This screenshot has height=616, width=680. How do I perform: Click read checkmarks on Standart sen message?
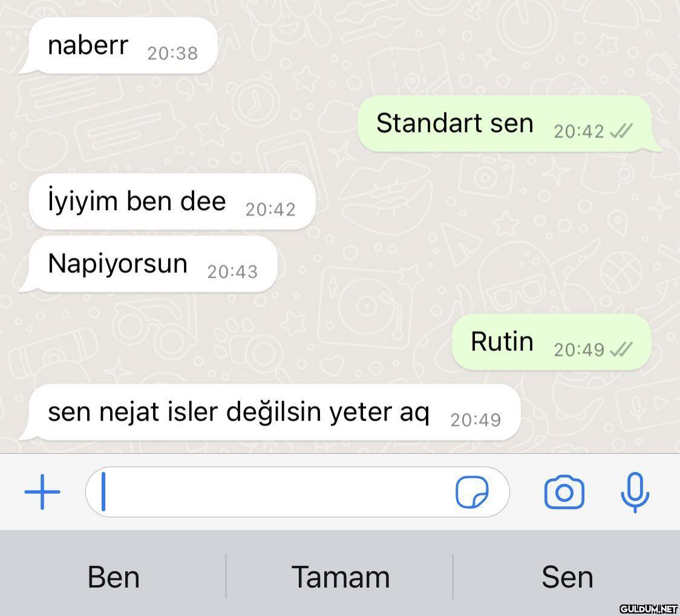(621, 131)
